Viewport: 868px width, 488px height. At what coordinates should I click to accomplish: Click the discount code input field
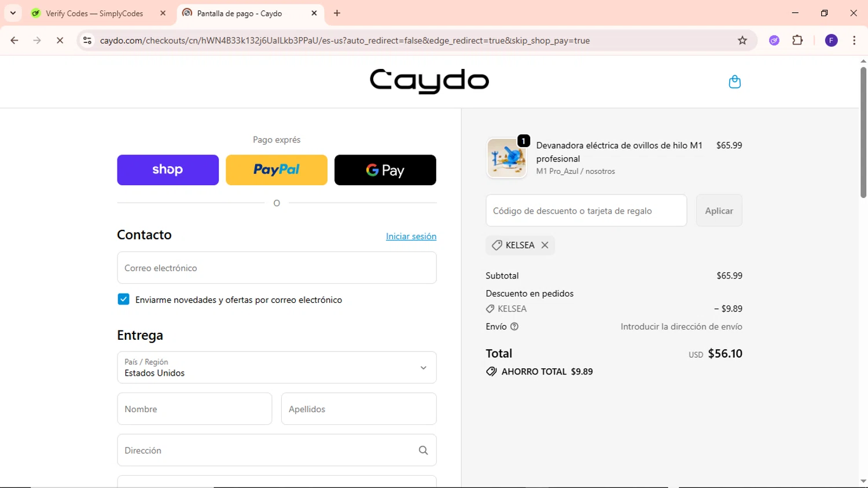tap(586, 211)
